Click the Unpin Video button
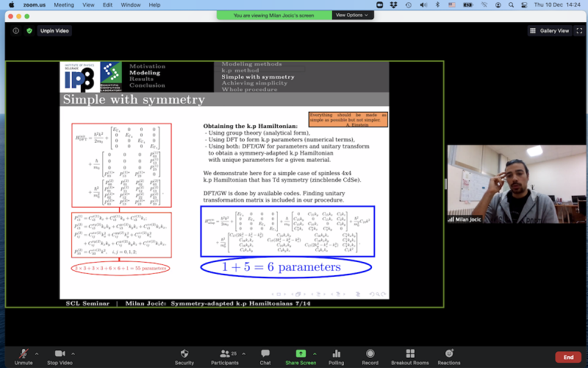The image size is (588, 368). tap(54, 31)
